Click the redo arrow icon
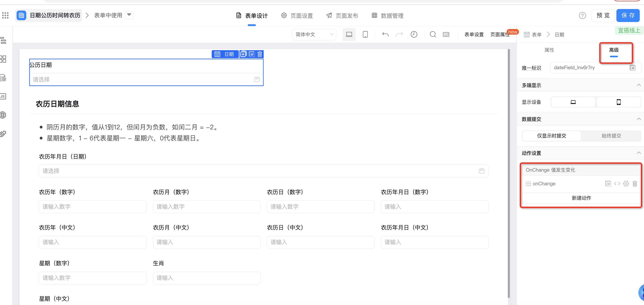Screen dimensions: 644x305 click(x=399, y=35)
